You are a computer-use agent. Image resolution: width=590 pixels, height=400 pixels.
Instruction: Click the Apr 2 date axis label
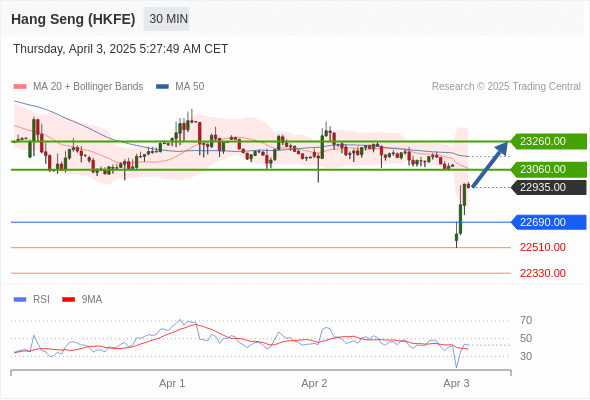(314, 383)
